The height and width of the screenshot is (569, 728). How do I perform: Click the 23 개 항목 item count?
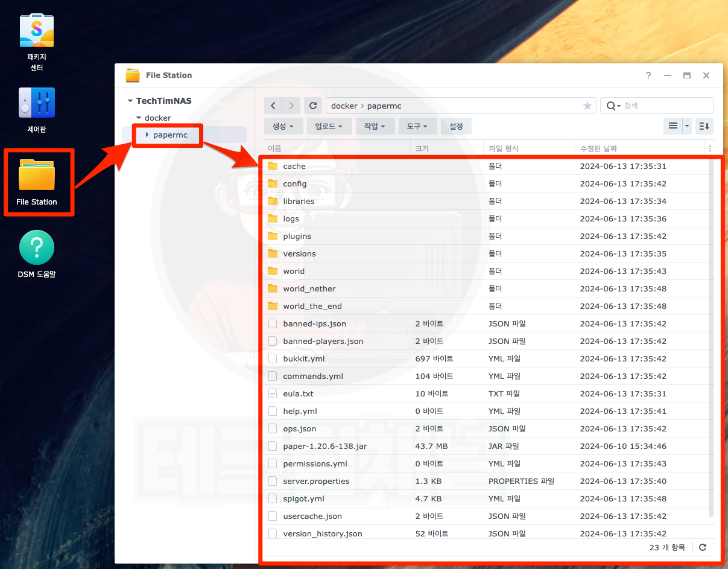click(x=667, y=547)
